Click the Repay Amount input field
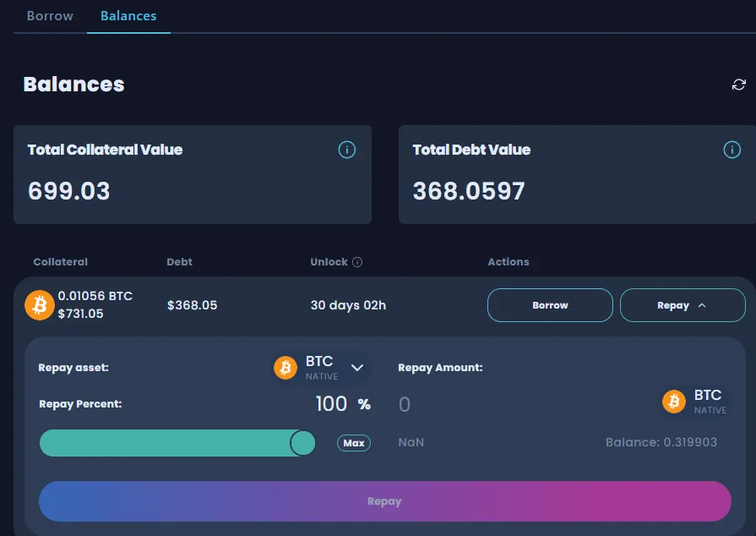756x536 pixels. click(x=525, y=404)
